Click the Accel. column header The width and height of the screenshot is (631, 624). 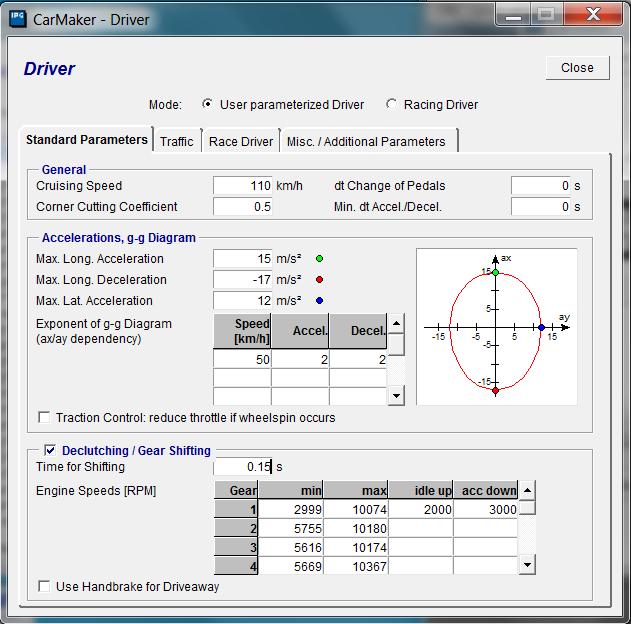point(300,331)
